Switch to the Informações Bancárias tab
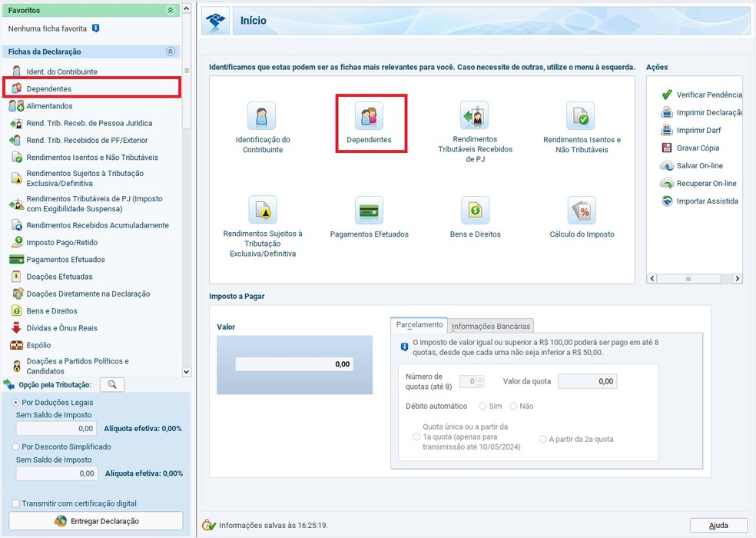Screen dimensions: 756x538 click(x=491, y=326)
